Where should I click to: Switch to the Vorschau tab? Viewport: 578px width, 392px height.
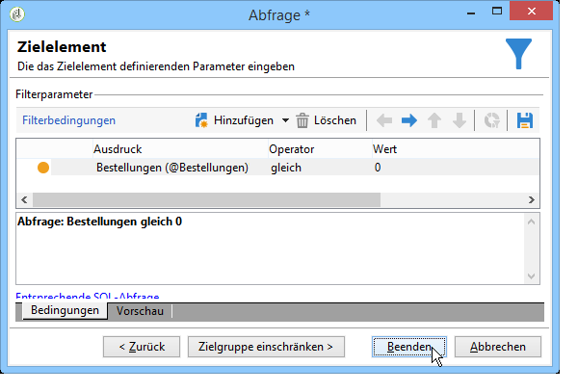click(140, 311)
